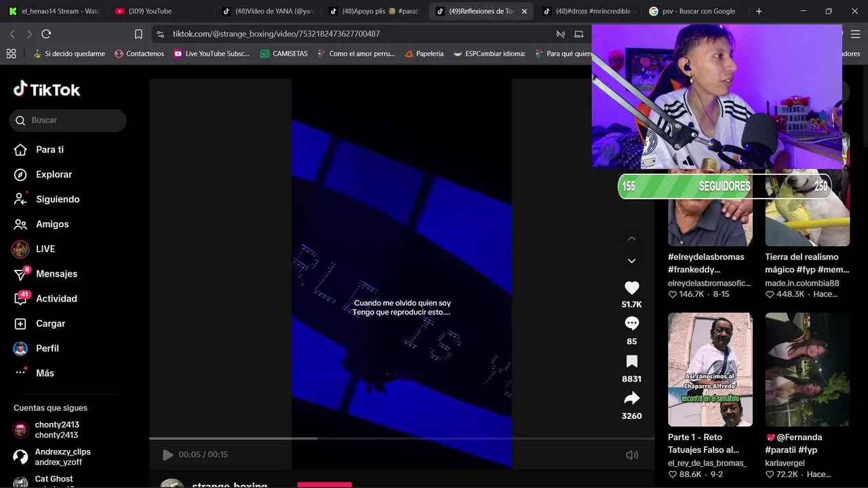Click the Mensajes paper-plane icon
Viewport: 868px width, 488px height.
20,274
